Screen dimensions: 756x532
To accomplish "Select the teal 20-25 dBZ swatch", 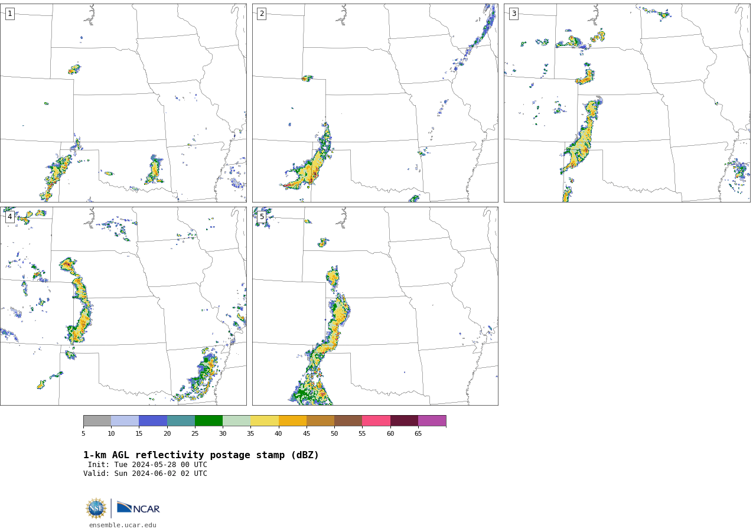I will coord(181,421).
